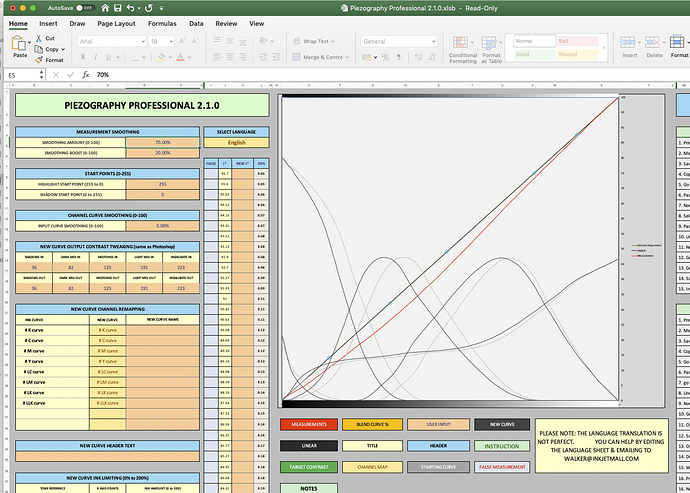Click the Comma Style icon
Image resolution: width=690 pixels, height=493 pixels.
(399, 57)
